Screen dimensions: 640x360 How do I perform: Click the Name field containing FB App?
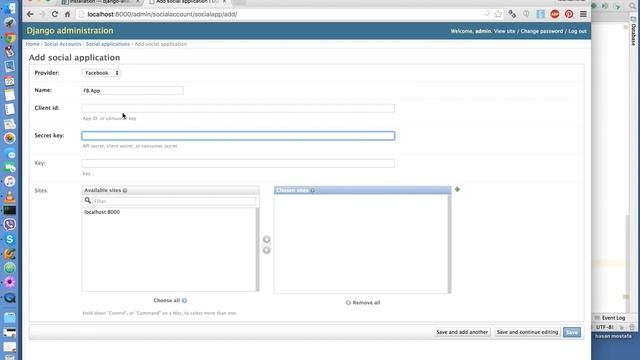[x=132, y=91]
